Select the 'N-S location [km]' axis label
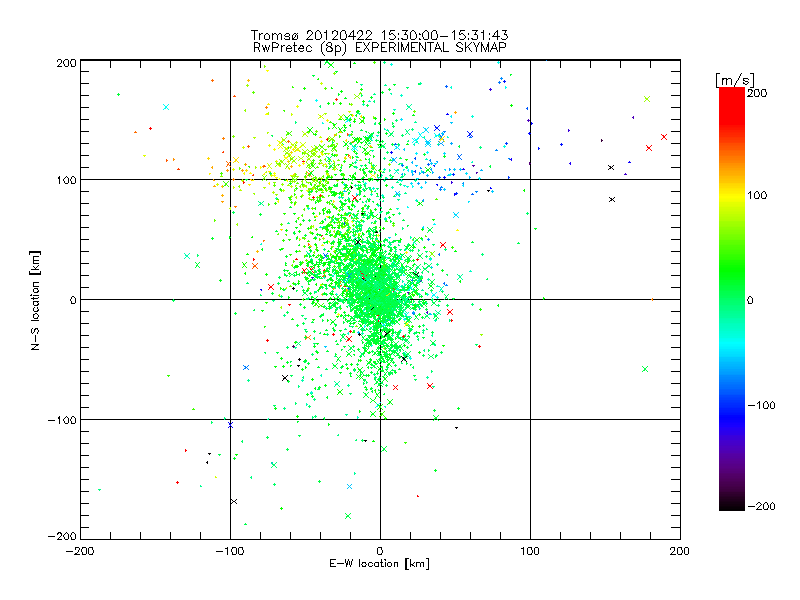 (35, 301)
